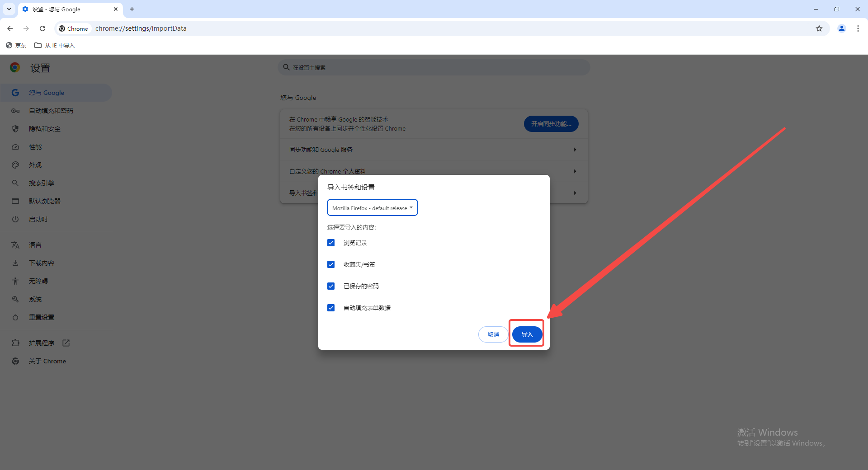Expand 同步功能和 Google 服务 row
This screenshot has height=470, width=868.
[x=434, y=150]
